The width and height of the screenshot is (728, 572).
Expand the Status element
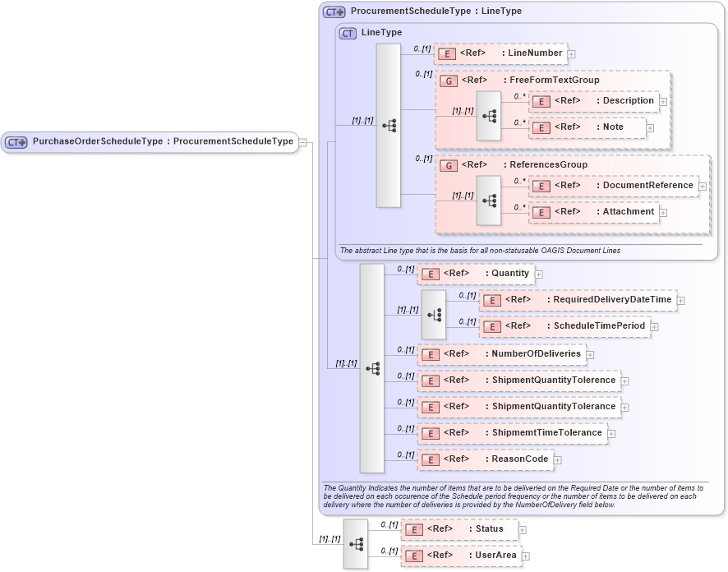523,529
